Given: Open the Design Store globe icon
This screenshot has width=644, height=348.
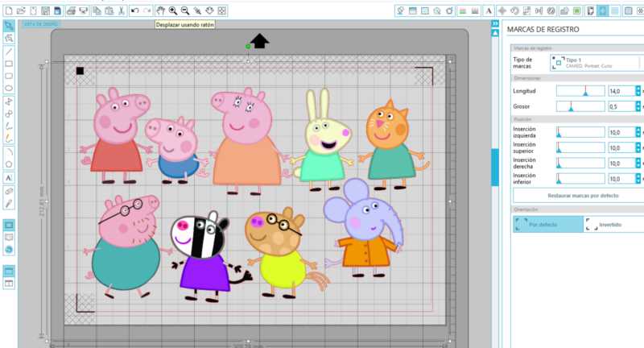Looking at the screenshot, I should tap(9, 250).
